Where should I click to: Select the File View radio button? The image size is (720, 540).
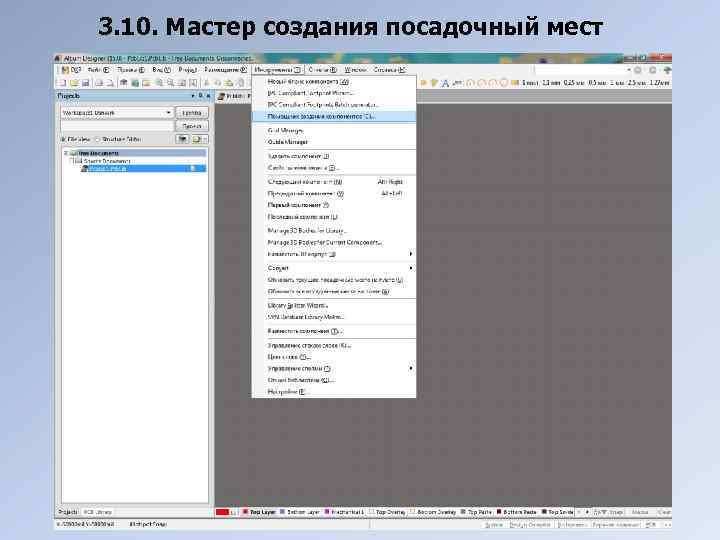[63, 139]
